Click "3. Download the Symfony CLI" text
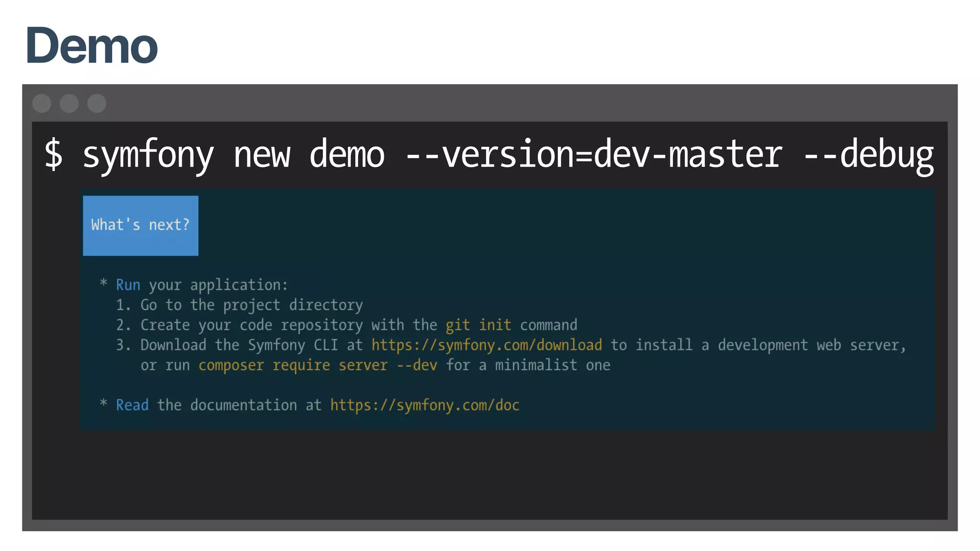The width and height of the screenshot is (980, 551). [227, 345]
